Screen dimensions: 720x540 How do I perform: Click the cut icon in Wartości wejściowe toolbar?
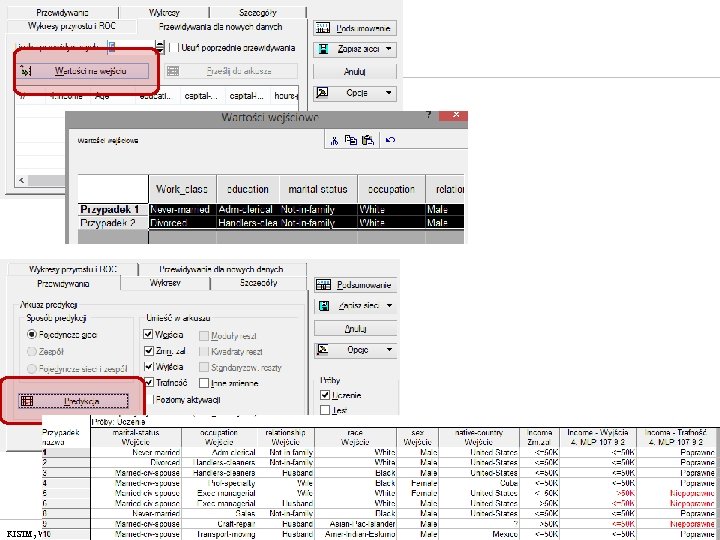tap(334, 141)
